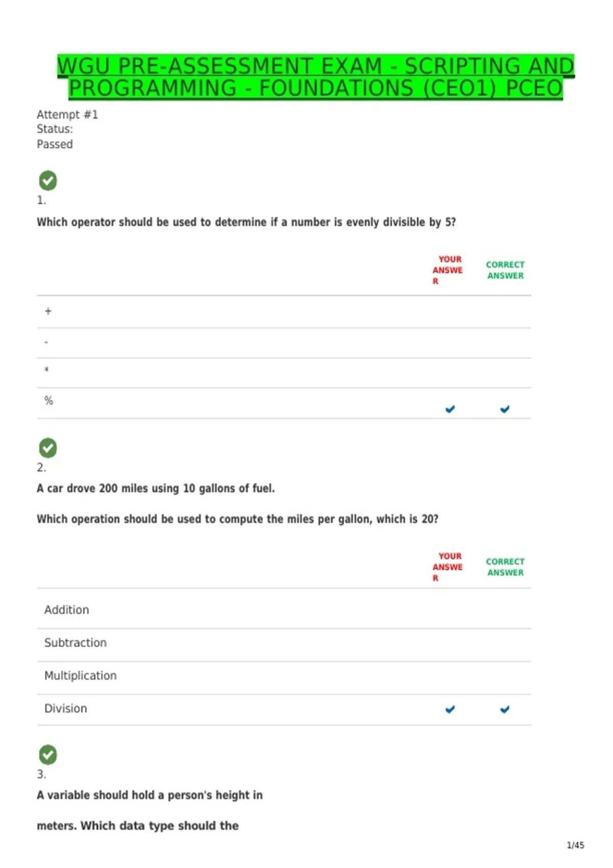Click the Correct Answer checkmark in % row

[x=505, y=409]
